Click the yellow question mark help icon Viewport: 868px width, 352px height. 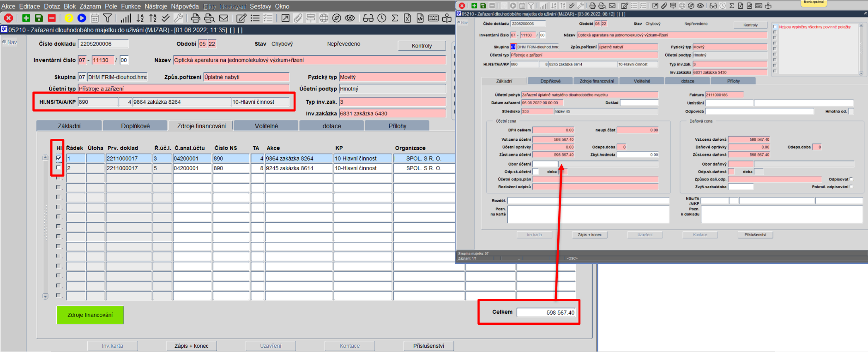pos(69,18)
